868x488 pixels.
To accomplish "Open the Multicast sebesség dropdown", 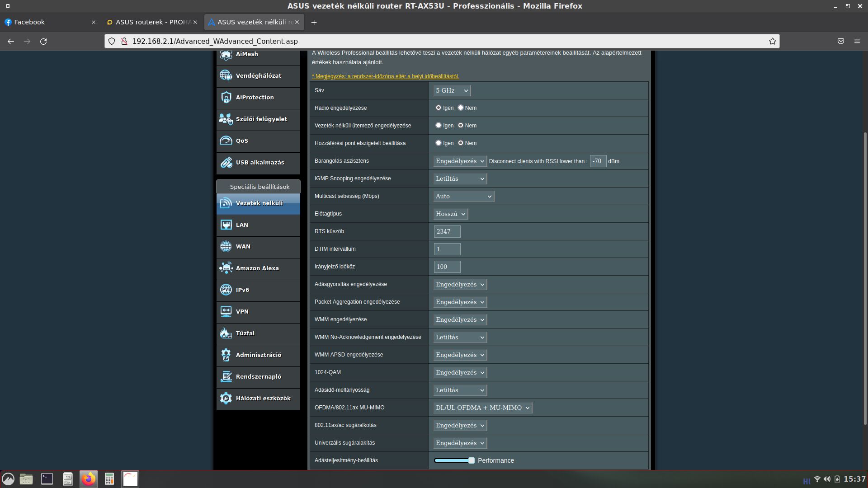I will [x=463, y=196].
